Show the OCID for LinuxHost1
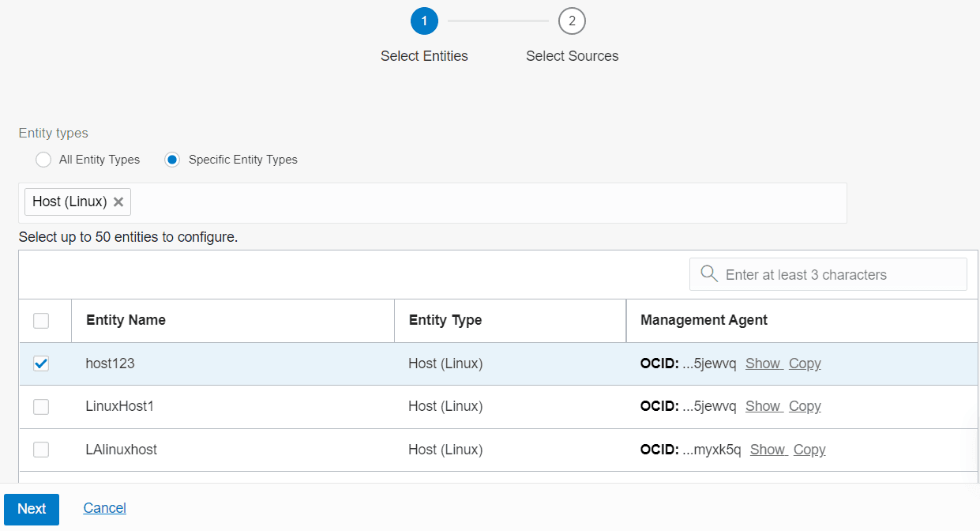Screen dimensions: 980x531 (763, 406)
